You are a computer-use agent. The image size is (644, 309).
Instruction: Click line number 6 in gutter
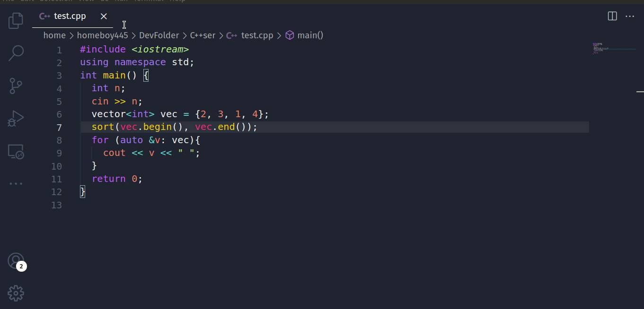(59, 114)
